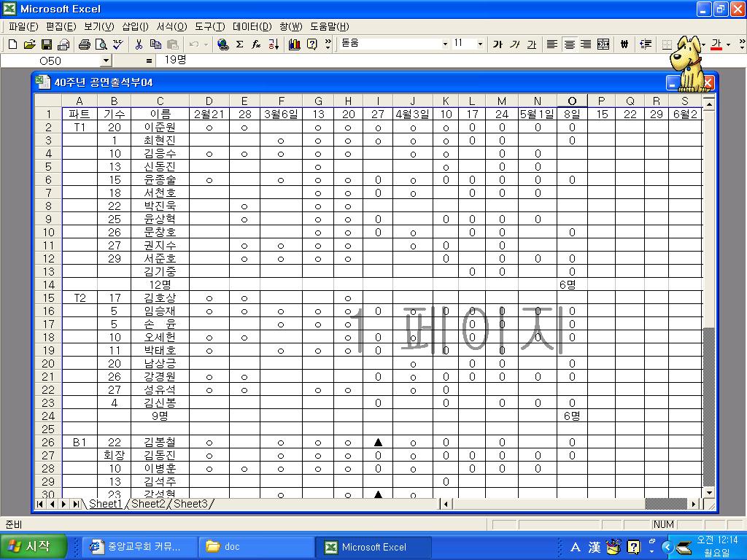The width and height of the screenshot is (747, 560).
Task: Select the column O header
Action: [x=572, y=101]
